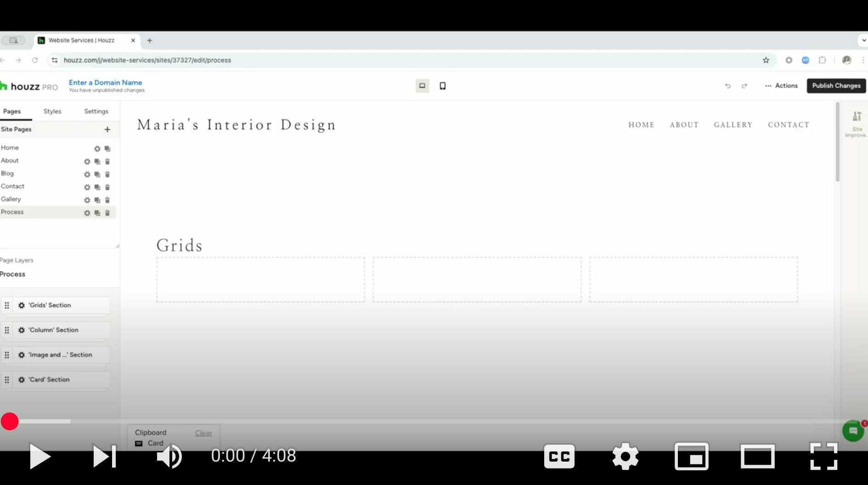Open the green chat bubble widget
The height and width of the screenshot is (485, 868).
[853, 431]
